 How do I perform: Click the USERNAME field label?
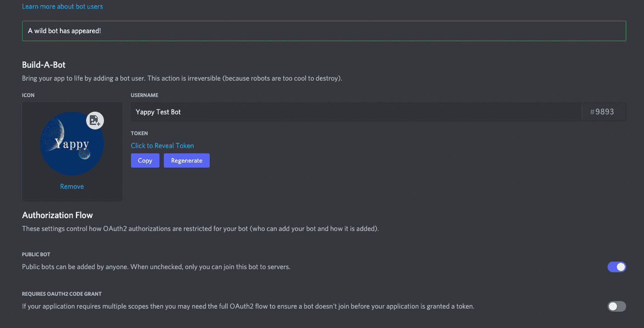click(144, 95)
